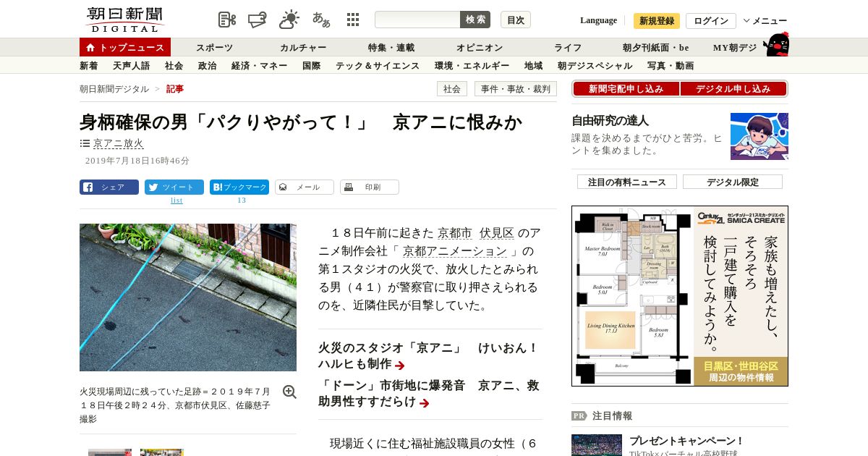The height and width of the screenshot is (456, 868).
Task: Open the 経済・マネー submenu item
Action: 260,65
